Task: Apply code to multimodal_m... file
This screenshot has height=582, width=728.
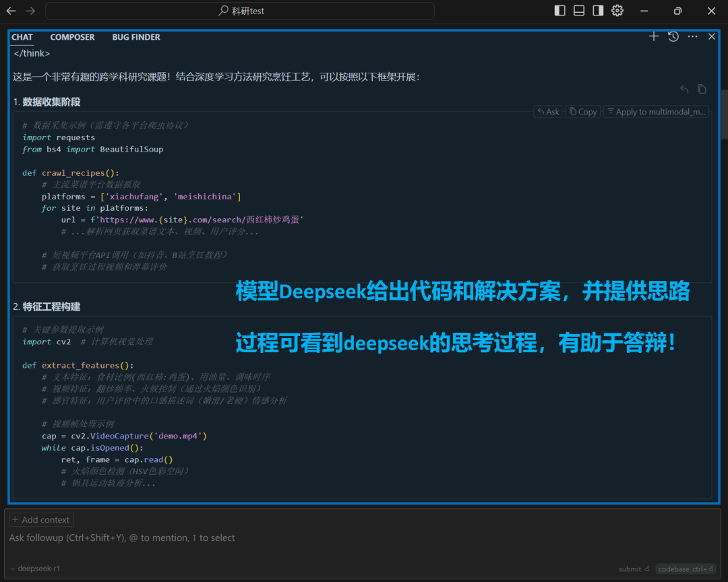Action: (656, 112)
